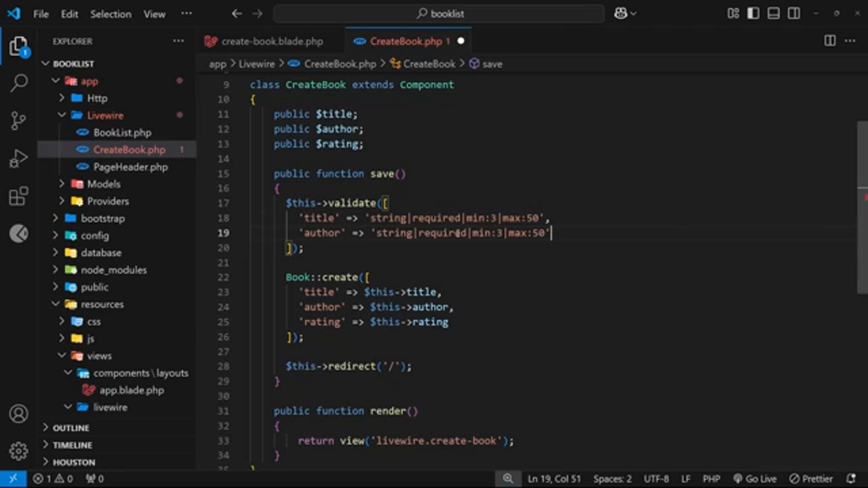Change the LF end of line sequence
This screenshot has height=488, width=868.
(686, 479)
